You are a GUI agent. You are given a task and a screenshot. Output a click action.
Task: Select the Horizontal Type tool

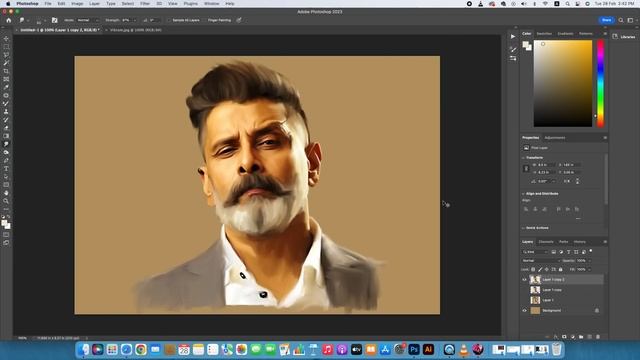(6, 169)
